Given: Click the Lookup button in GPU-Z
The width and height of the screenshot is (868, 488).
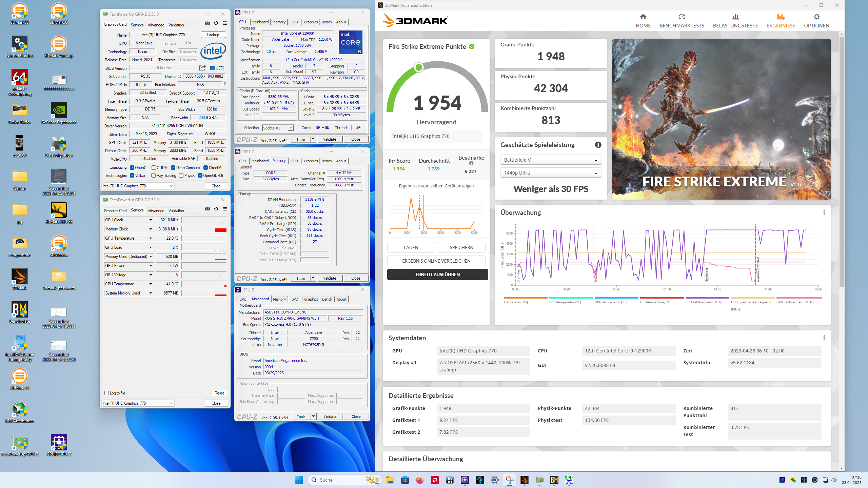Looking at the screenshot, I should (x=213, y=35).
